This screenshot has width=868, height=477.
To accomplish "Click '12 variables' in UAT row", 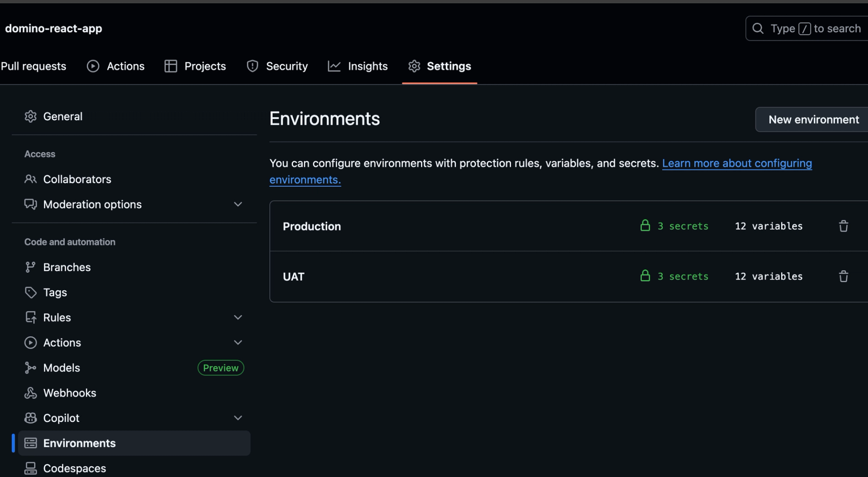I will tap(769, 276).
